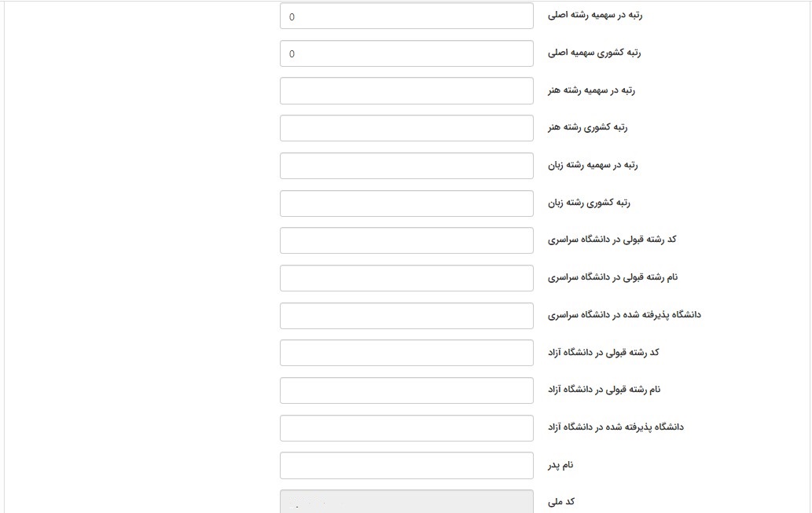Click the رتبه کشوری رشته هنر label
The width and height of the screenshot is (812, 513).
[x=588, y=127]
